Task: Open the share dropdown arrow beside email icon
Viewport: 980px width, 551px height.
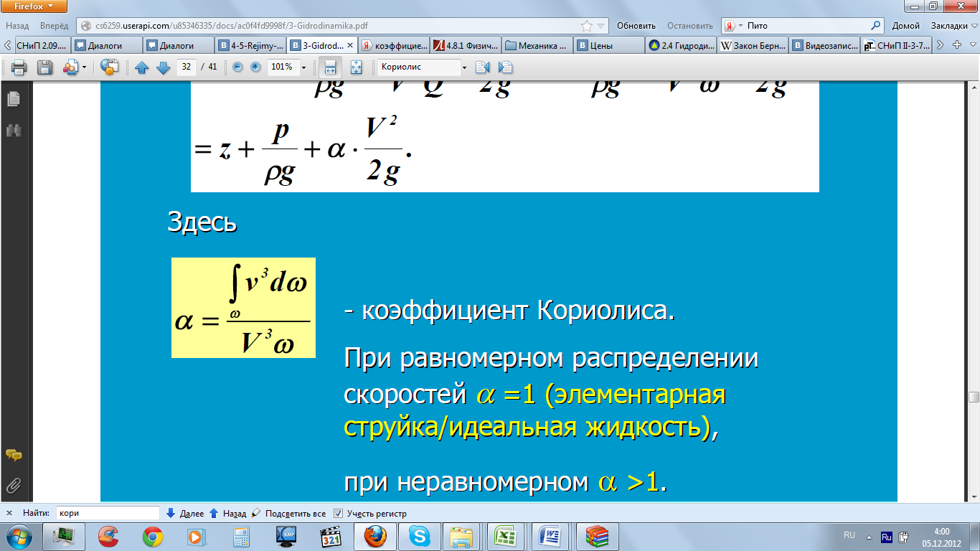Action: point(84,67)
